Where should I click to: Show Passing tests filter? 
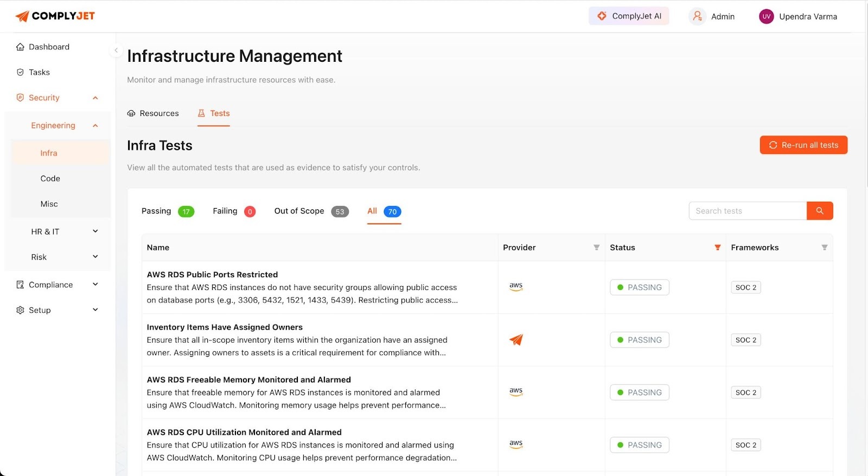[168, 211]
